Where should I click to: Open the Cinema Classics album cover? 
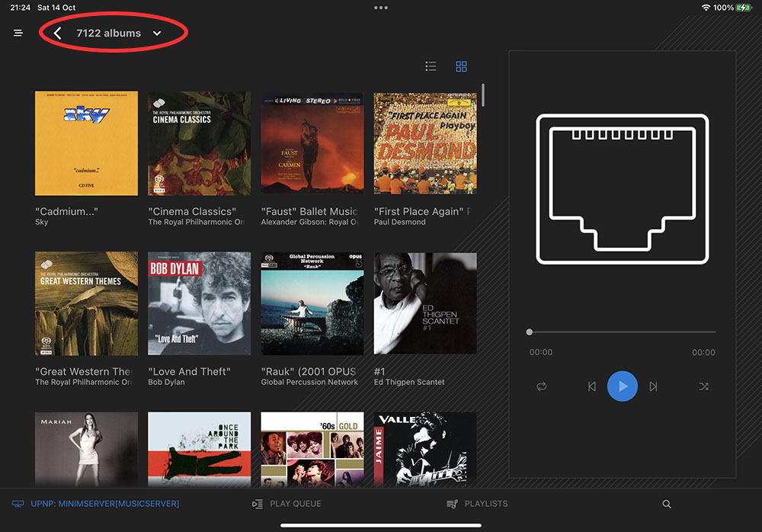[199, 143]
